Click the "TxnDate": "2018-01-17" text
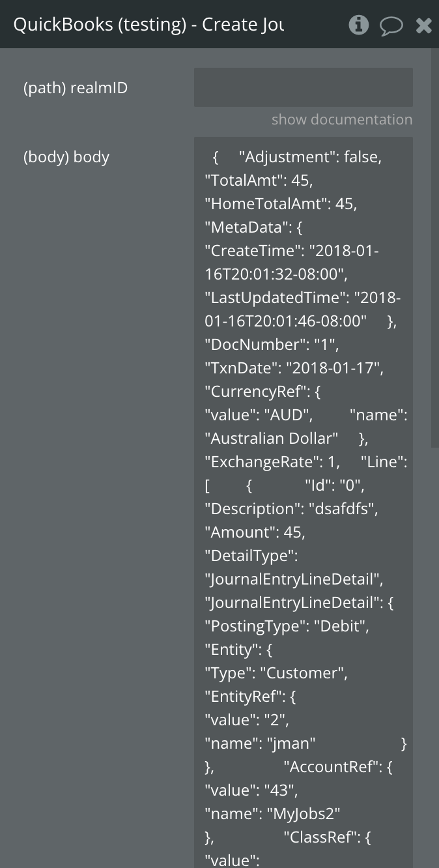Image resolution: width=439 pixels, height=868 pixels. 294,368
